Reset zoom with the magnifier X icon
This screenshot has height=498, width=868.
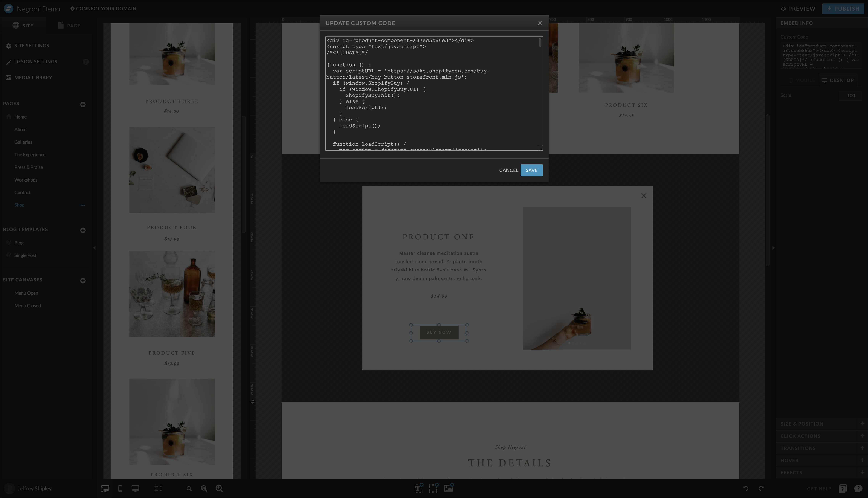[204, 488]
